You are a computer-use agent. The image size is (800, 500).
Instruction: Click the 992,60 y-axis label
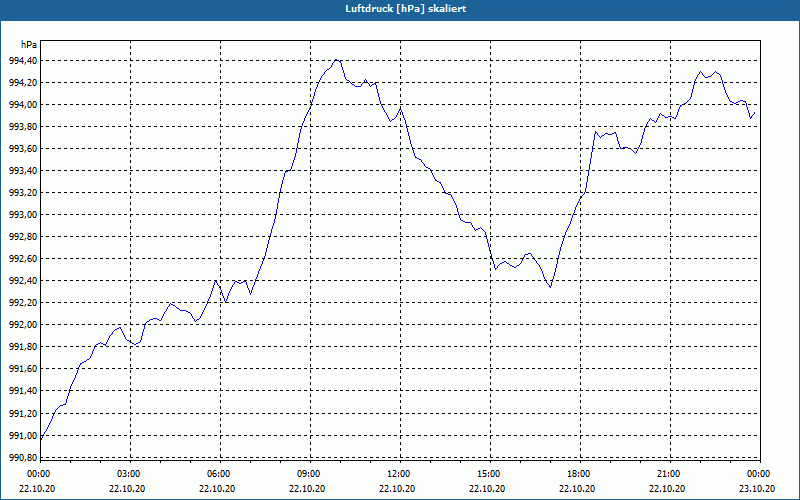coord(23,259)
